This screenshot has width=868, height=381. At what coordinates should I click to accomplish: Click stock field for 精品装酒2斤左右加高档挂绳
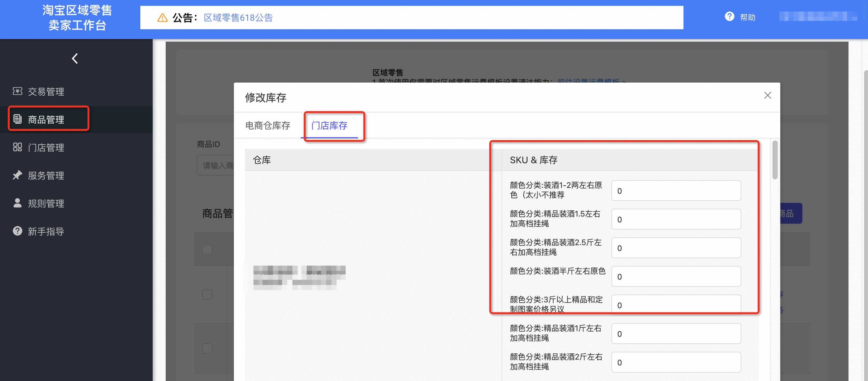pyautogui.click(x=676, y=362)
